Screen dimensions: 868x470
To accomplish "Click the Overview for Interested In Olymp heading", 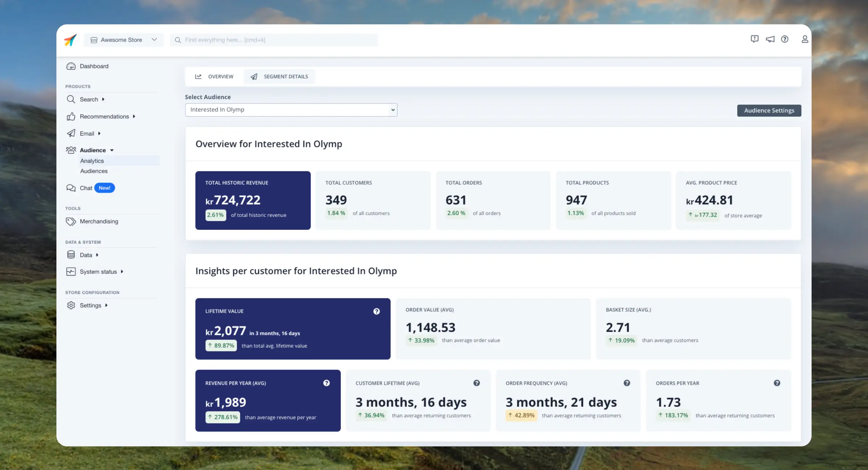I will pyautogui.click(x=269, y=144).
